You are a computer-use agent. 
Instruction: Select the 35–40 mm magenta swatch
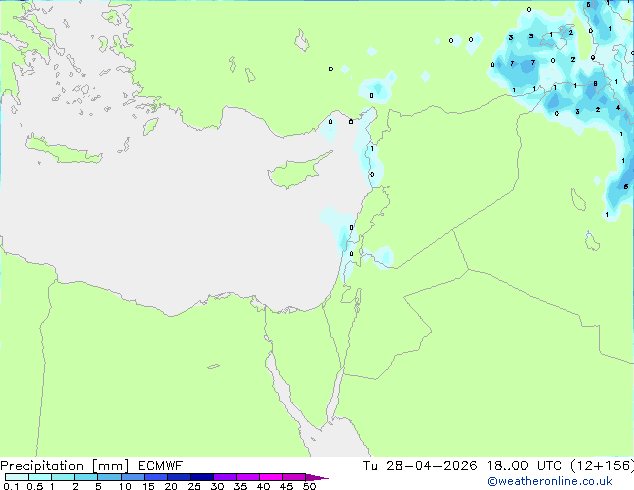tap(247, 477)
